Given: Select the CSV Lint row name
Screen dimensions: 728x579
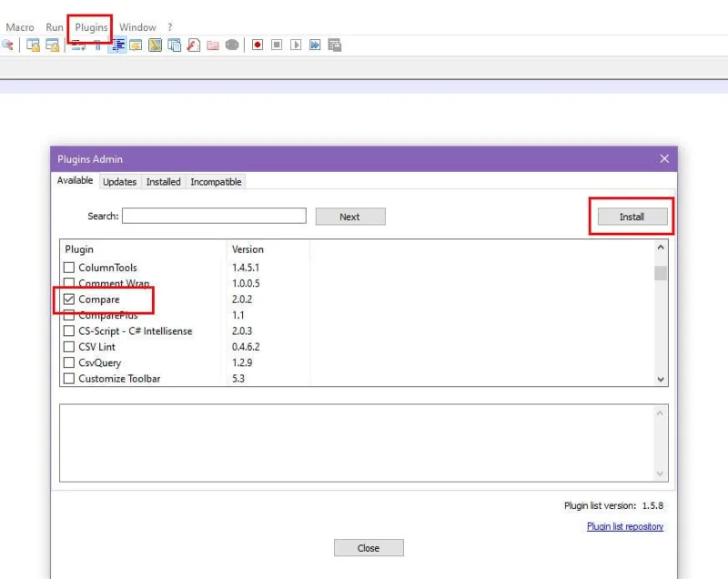Looking at the screenshot, I should point(97,346).
